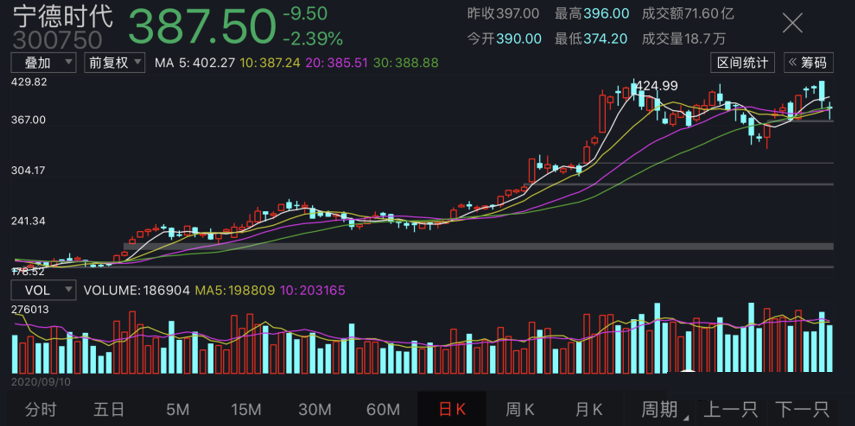
Task: Click the volume MA5: 198809 label
Action: pyautogui.click(x=235, y=290)
